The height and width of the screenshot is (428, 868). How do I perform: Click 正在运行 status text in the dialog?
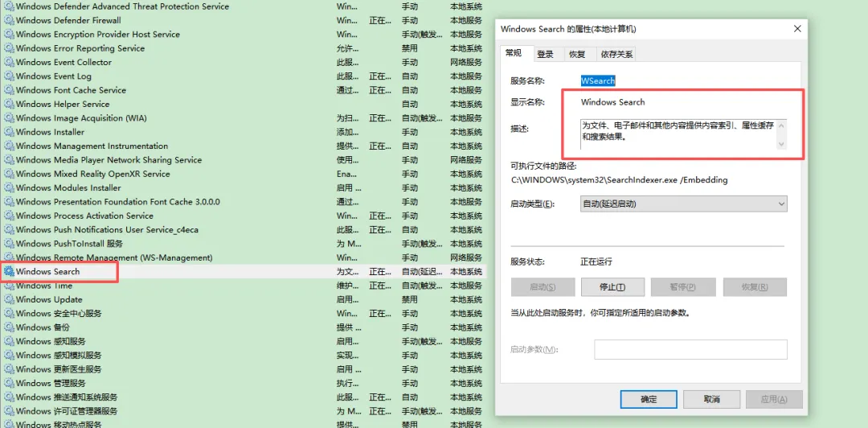click(x=596, y=261)
